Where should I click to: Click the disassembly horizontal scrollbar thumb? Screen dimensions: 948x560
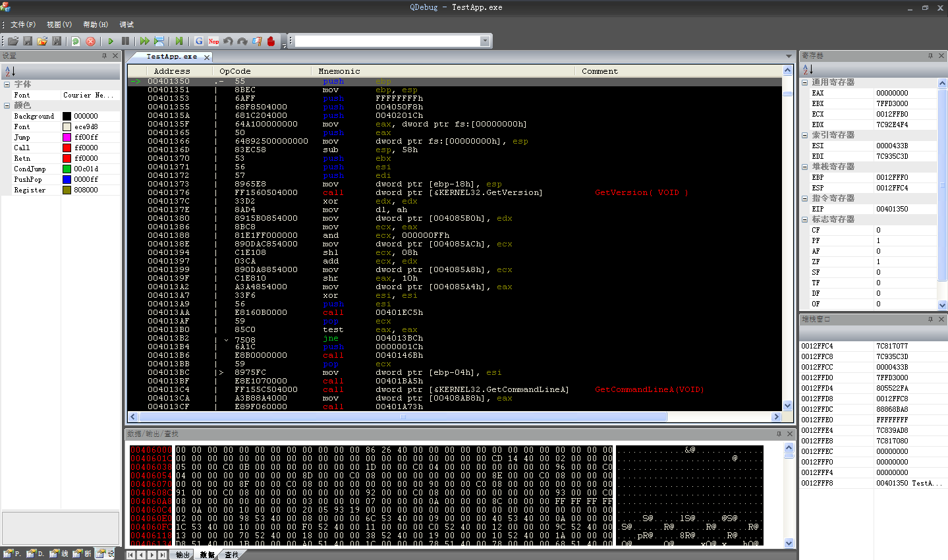[x=403, y=416]
